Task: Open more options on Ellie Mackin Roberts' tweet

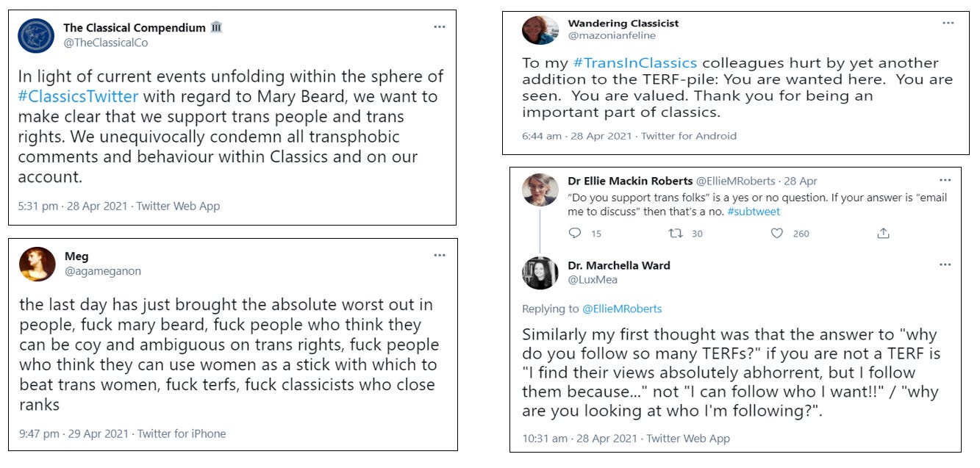Action: (x=945, y=180)
